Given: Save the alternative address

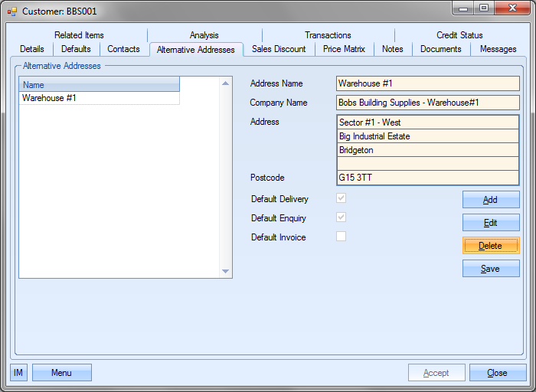Looking at the screenshot, I should (490, 269).
